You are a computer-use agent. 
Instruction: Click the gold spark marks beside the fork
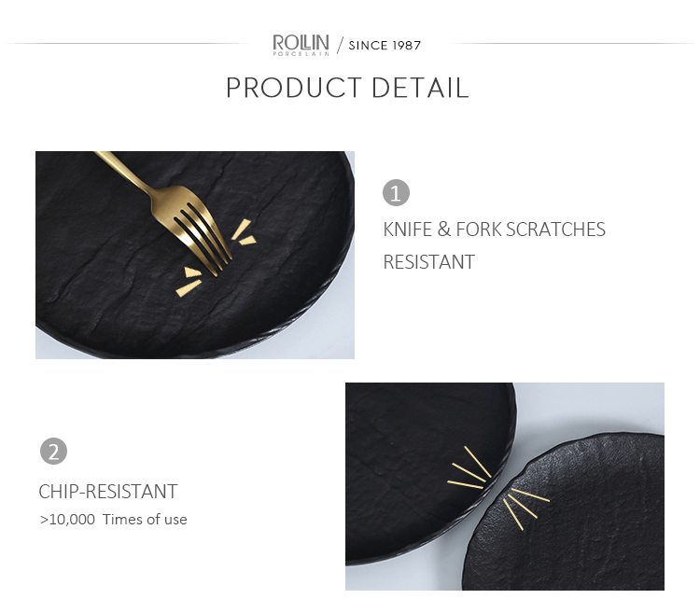[245, 232]
